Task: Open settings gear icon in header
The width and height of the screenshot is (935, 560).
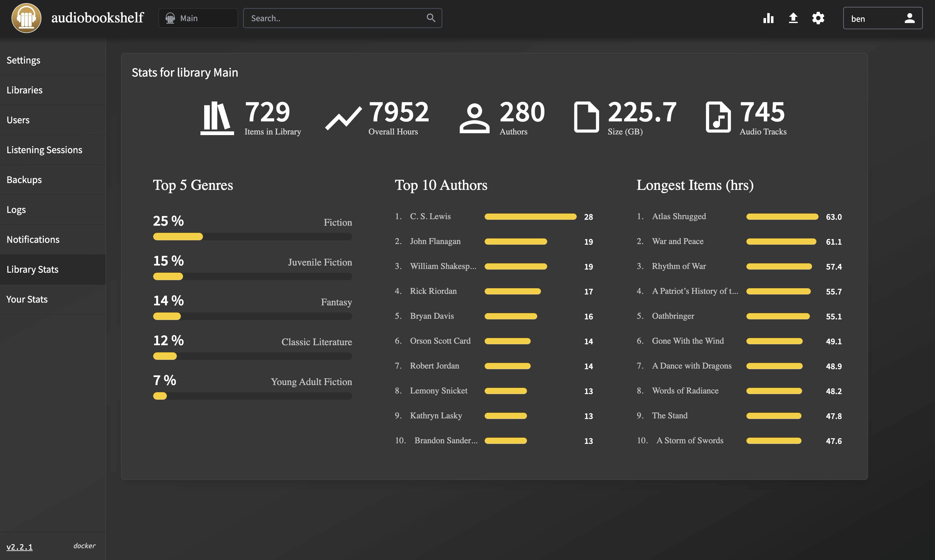Action: 818,18
